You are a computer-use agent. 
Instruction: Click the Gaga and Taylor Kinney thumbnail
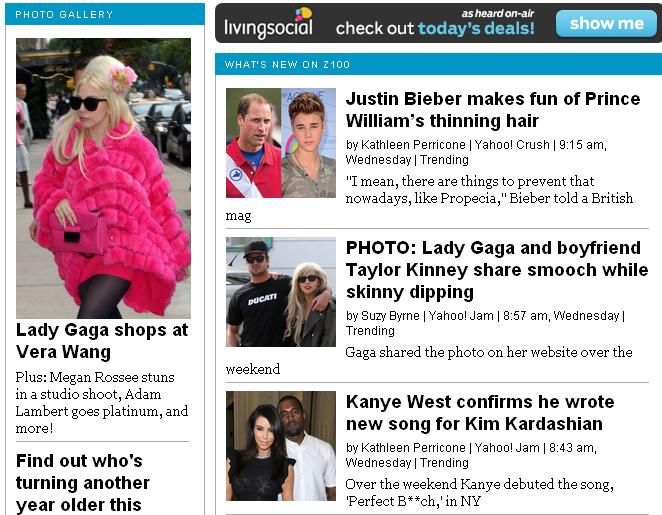tap(281, 292)
